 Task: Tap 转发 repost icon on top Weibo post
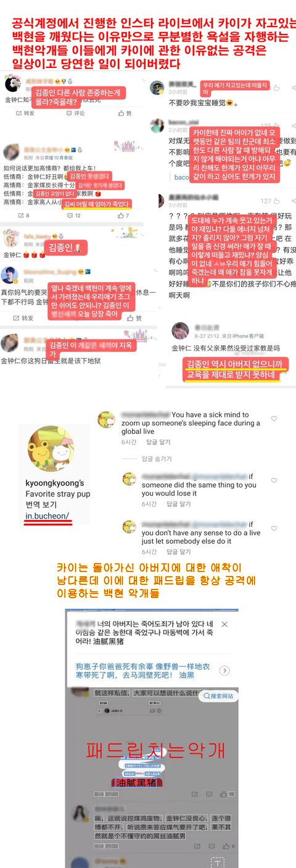click(23, 114)
